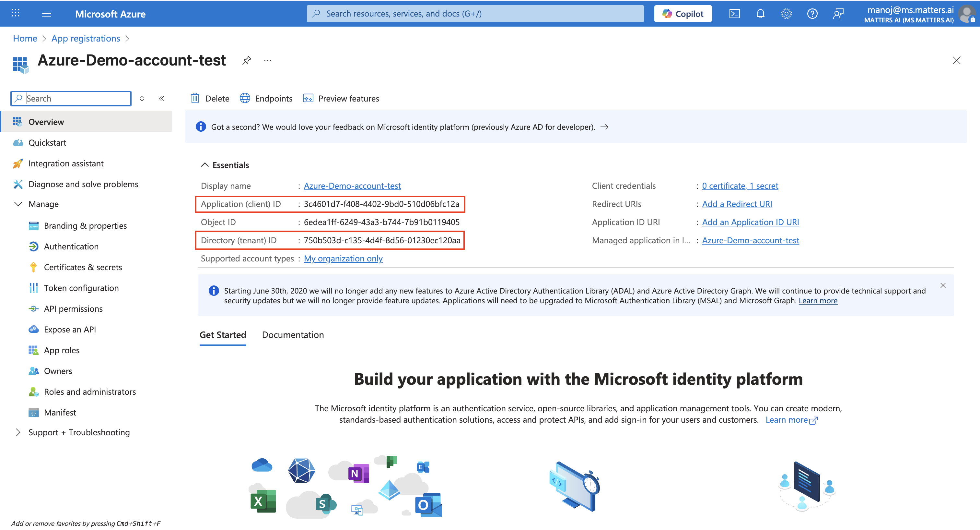This screenshot has width=980, height=530.
Task: Collapse the sidebar with double chevron
Action: (x=161, y=99)
